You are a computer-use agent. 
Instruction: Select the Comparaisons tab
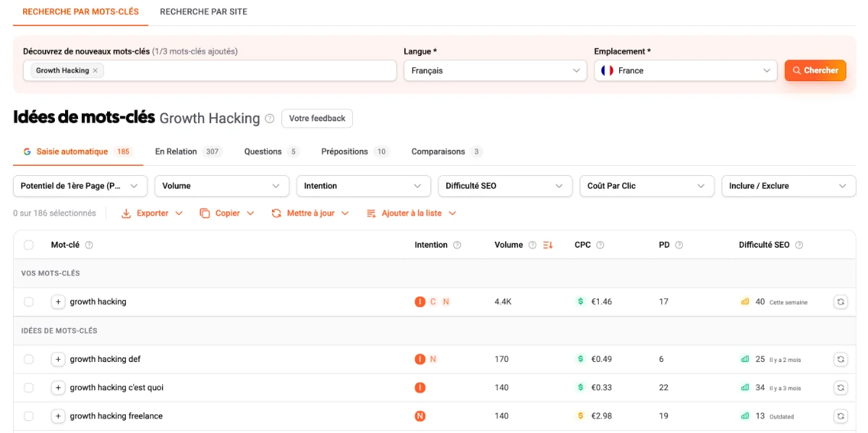446,152
